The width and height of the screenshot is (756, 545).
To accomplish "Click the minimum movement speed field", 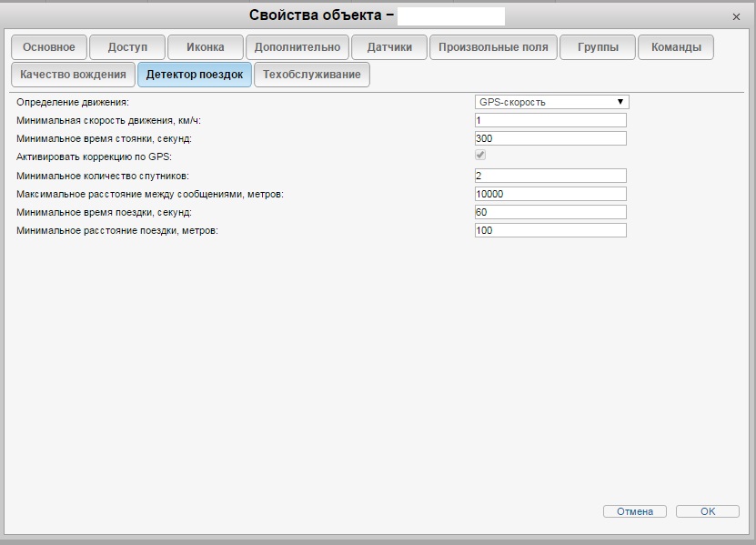I will click(x=550, y=120).
